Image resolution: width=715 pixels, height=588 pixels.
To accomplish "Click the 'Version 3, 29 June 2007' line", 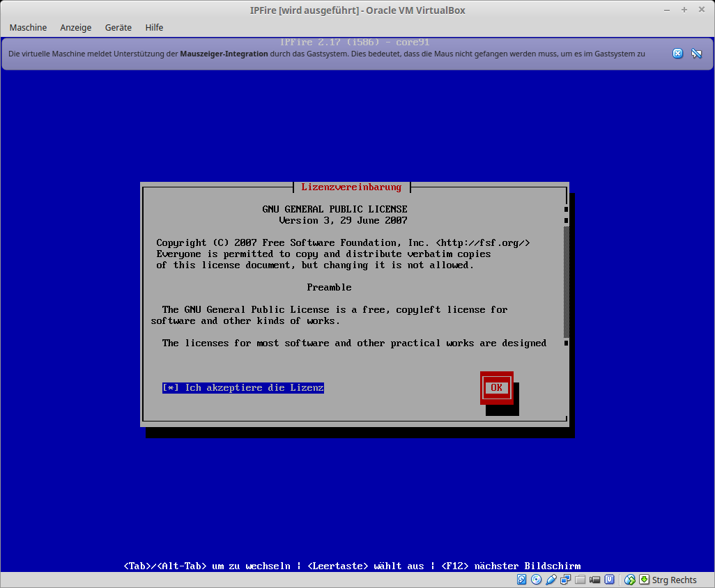I will [343, 220].
